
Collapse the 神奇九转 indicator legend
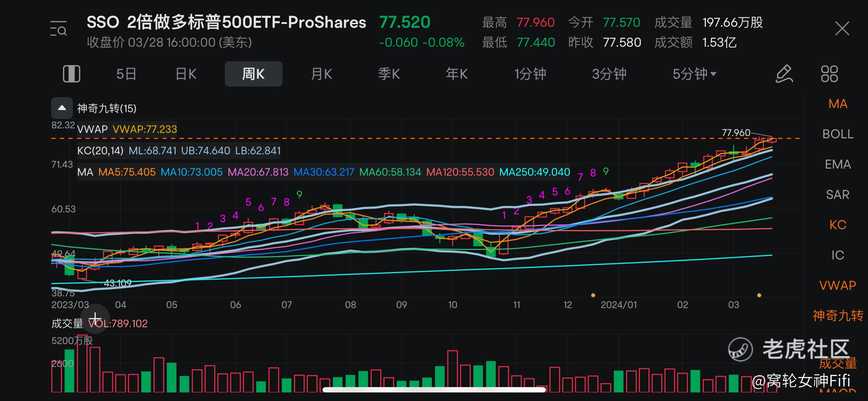(62, 108)
